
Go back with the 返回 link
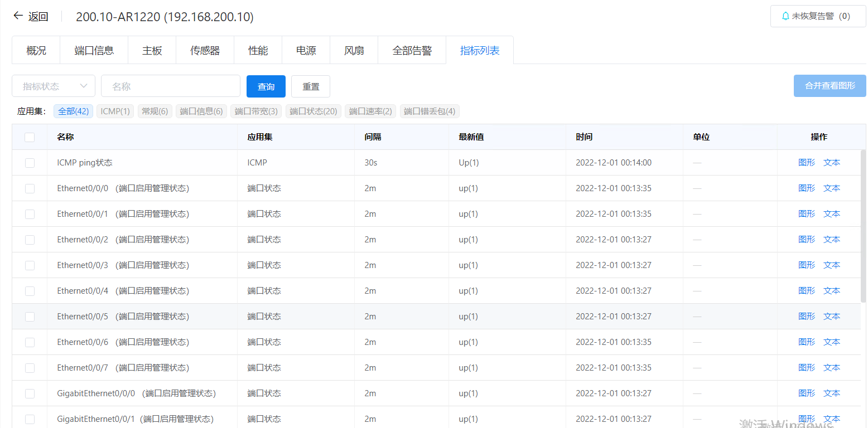point(38,16)
